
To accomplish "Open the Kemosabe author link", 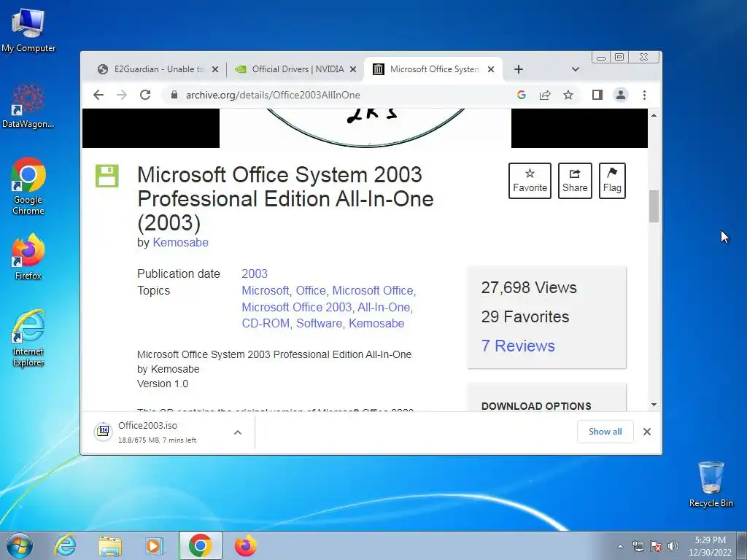I will point(180,242).
